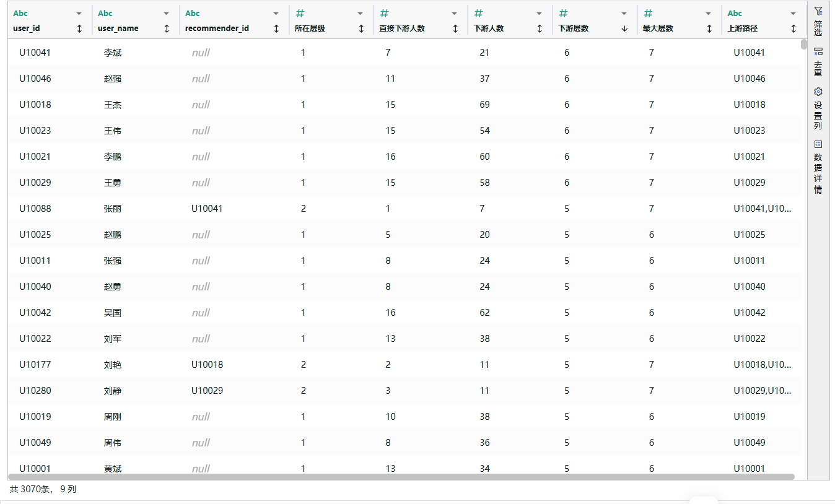Select recommender_id U10041 in 张丽 row

click(x=207, y=209)
